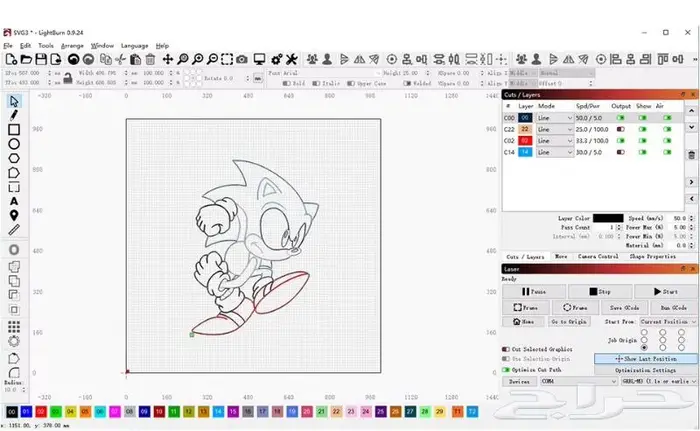Choose the Position Laser marker tool
700x431 pixels.
(14, 215)
